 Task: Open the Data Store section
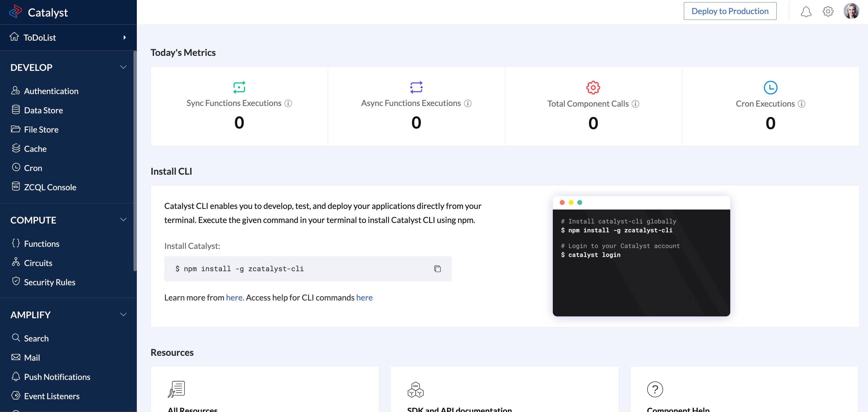(43, 110)
